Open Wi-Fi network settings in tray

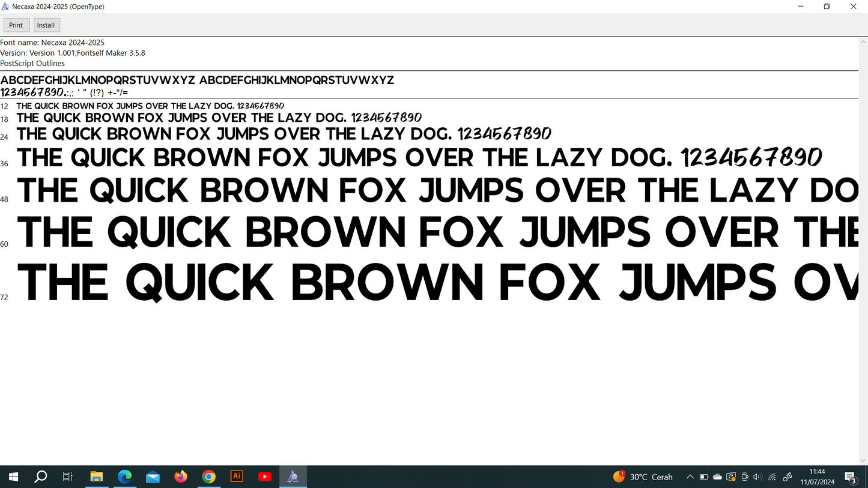click(772, 477)
